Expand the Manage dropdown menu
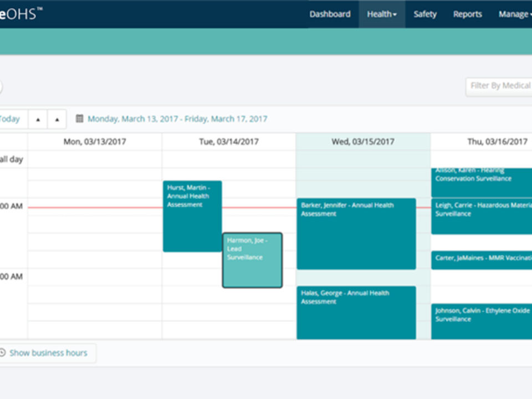Image resolution: width=532 pixels, height=399 pixels. point(515,14)
